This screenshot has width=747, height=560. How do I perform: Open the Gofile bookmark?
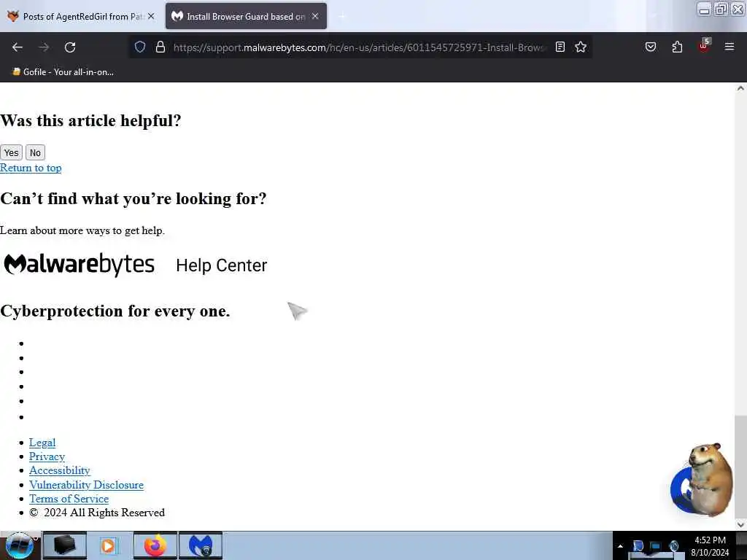tap(63, 72)
